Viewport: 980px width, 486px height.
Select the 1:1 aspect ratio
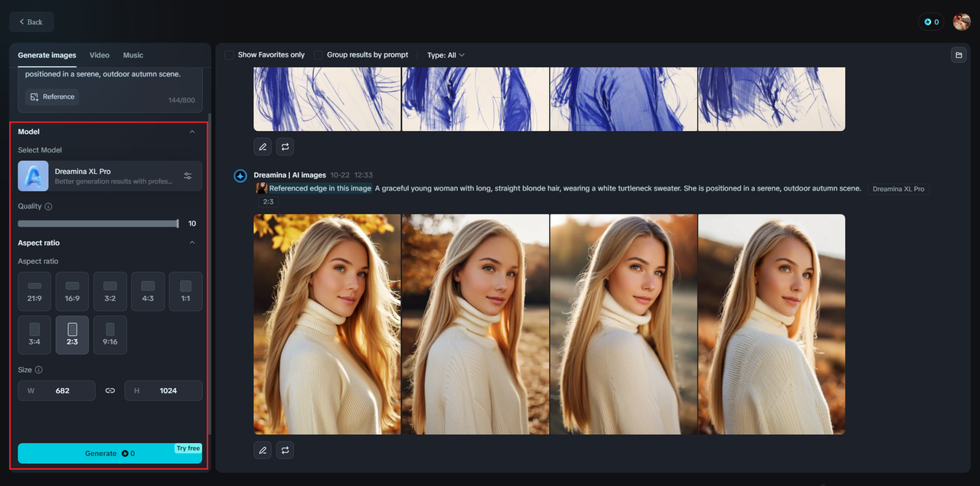(186, 292)
